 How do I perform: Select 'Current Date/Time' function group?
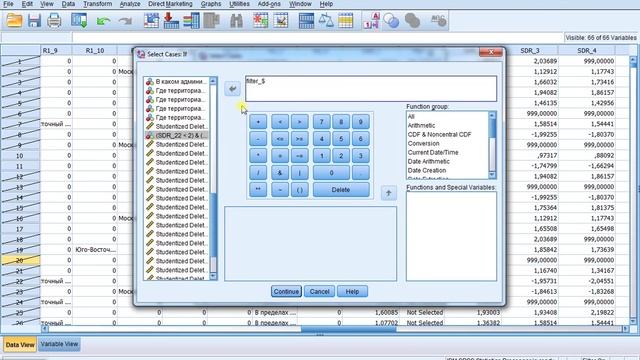433,152
